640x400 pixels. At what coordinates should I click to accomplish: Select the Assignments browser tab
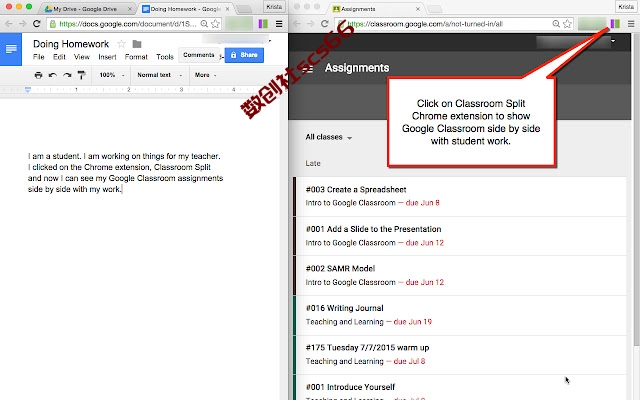point(376,9)
